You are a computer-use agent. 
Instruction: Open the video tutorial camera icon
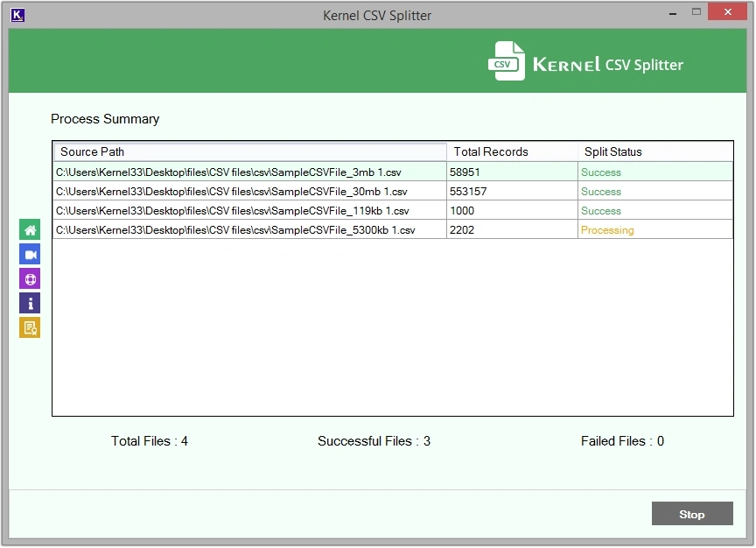pyautogui.click(x=30, y=255)
